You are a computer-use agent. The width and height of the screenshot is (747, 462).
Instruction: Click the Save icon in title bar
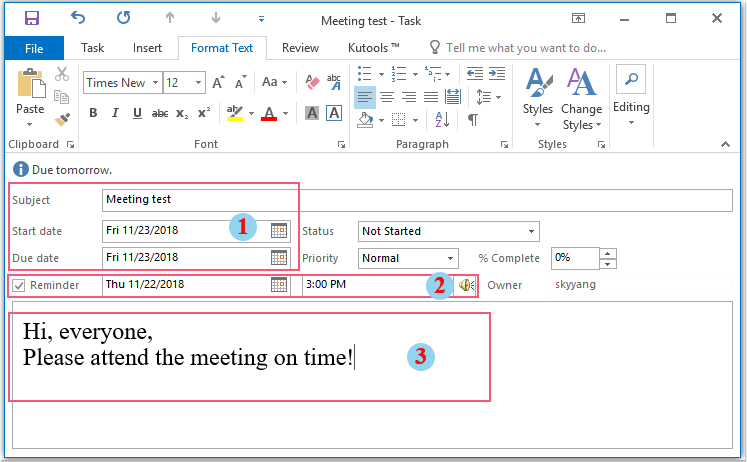[x=31, y=19]
